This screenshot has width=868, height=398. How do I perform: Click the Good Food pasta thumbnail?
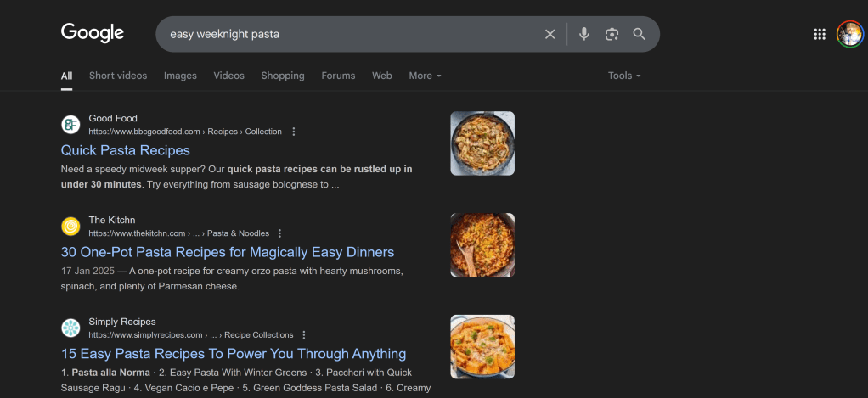click(482, 143)
